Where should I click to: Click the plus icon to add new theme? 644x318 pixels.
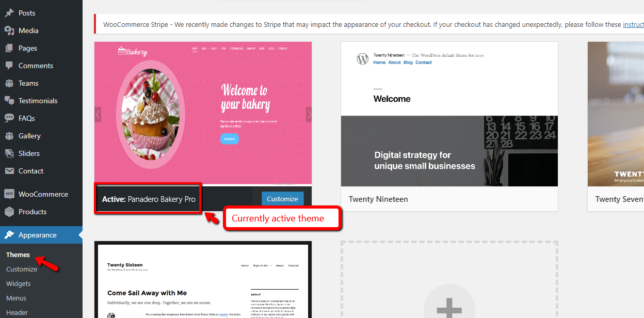pos(449,308)
